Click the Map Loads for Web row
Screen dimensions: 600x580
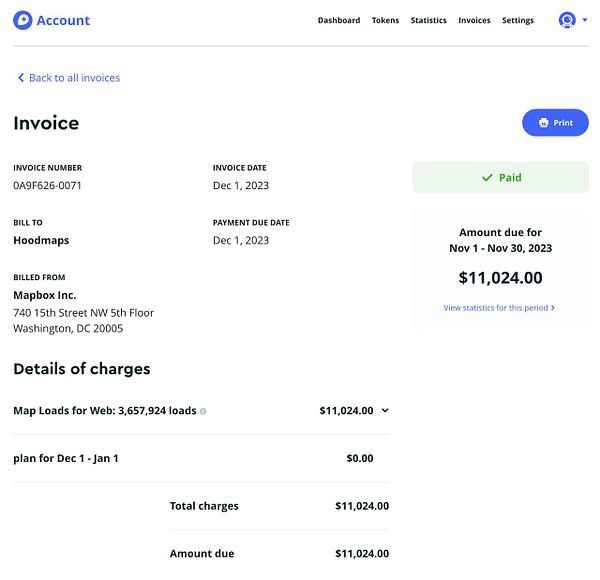pos(105,411)
